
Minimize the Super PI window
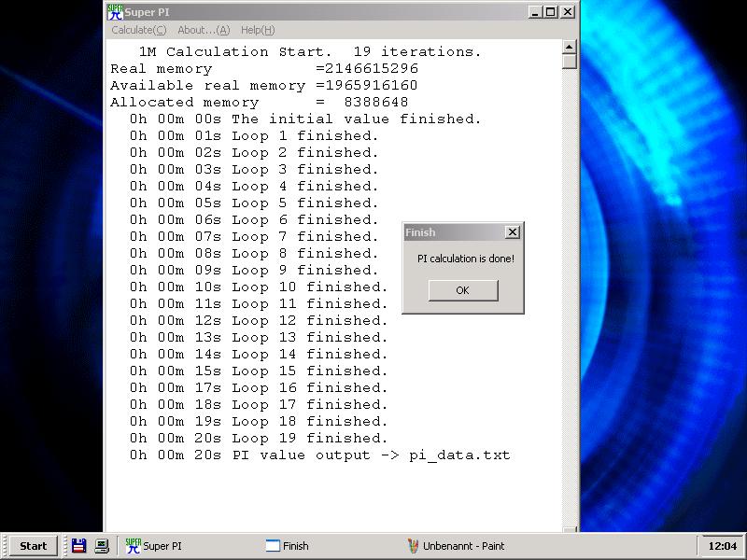click(x=534, y=12)
